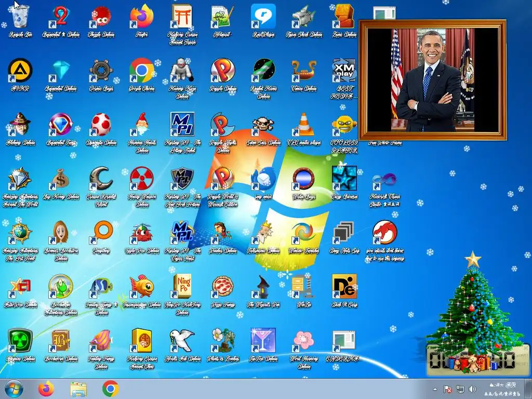Open Big Money Deluxe money bag icon
The width and height of the screenshot is (532, 399).
click(60, 179)
